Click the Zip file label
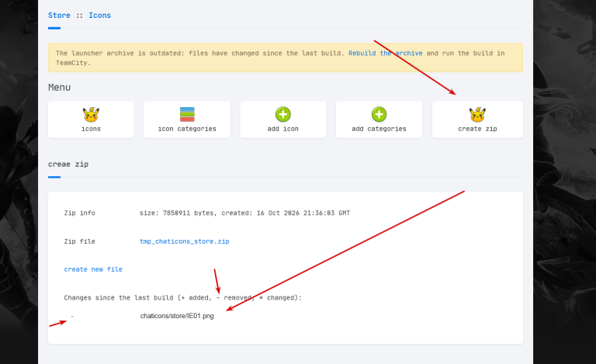The width and height of the screenshot is (596, 364). 79,241
